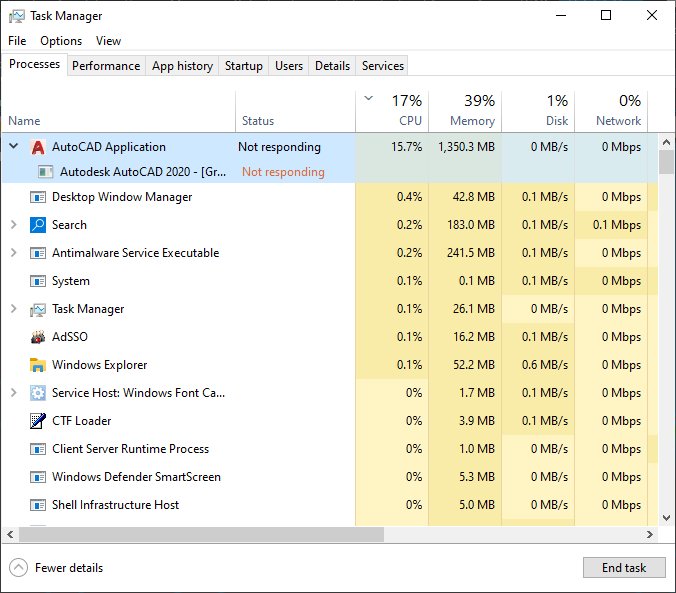The height and width of the screenshot is (593, 676).
Task: Switch to the App history tab
Action: click(x=182, y=66)
